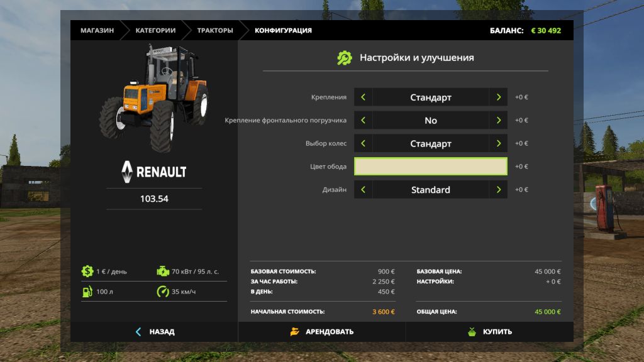Screen dimensions: 644x362
Task: Go to the Магазин breadcrumb tab
Action: click(97, 30)
